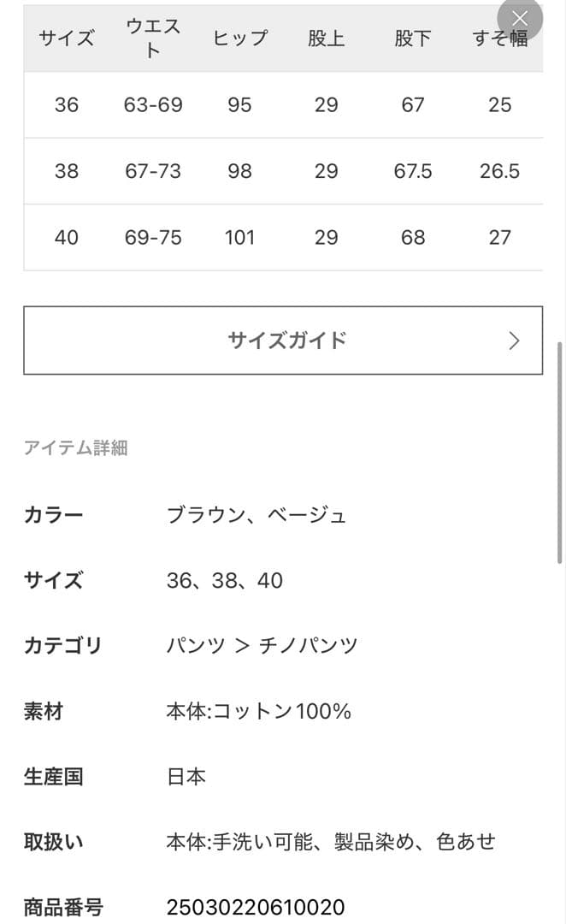Click the 股上 column header
This screenshot has width=566, height=924.
point(326,38)
